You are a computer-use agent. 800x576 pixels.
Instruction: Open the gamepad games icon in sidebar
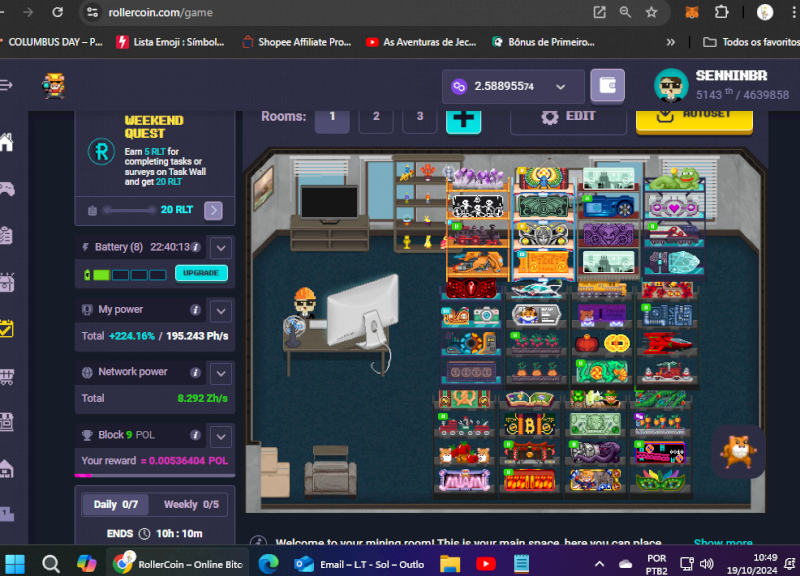tap(6, 189)
